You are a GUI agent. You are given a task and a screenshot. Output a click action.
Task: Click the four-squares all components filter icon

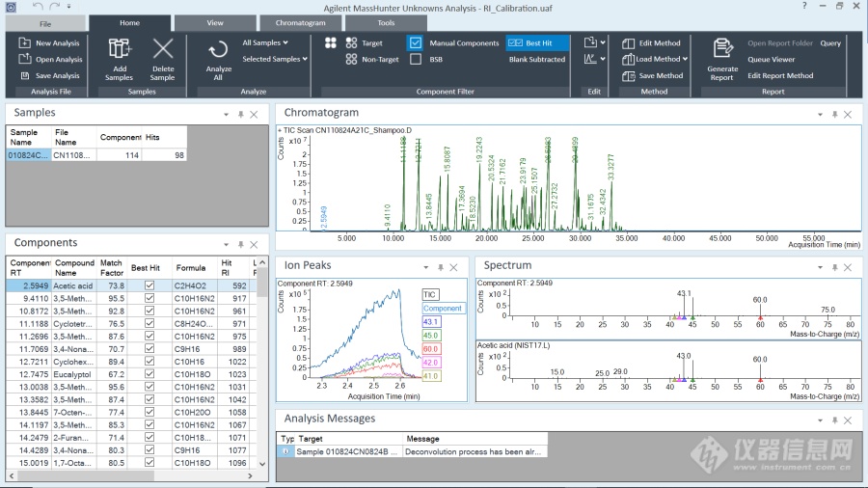(x=331, y=42)
